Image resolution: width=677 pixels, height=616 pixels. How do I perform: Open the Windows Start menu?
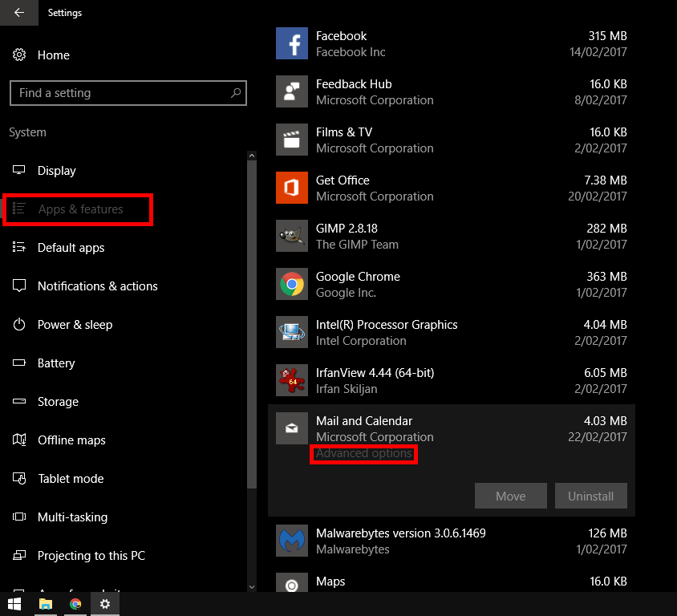14,604
